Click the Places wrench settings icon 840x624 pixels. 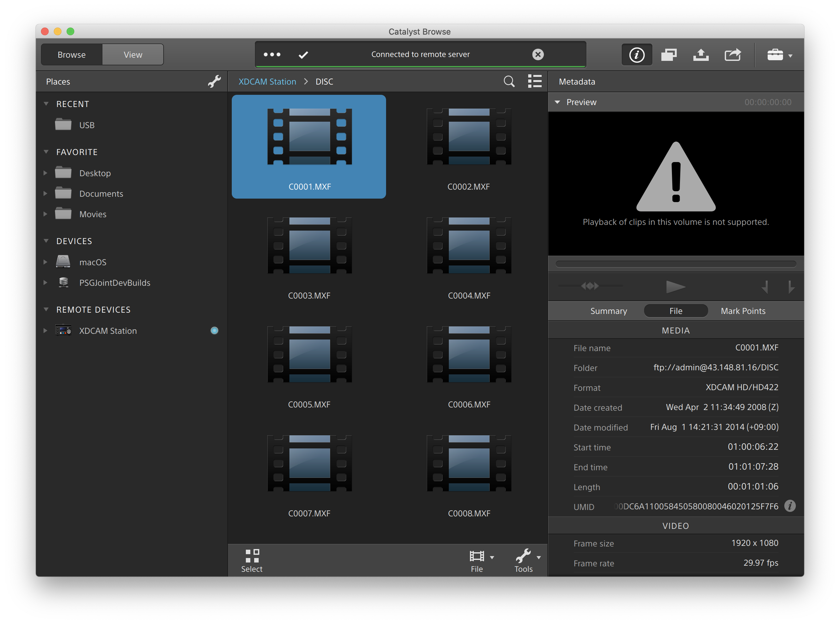[214, 81]
